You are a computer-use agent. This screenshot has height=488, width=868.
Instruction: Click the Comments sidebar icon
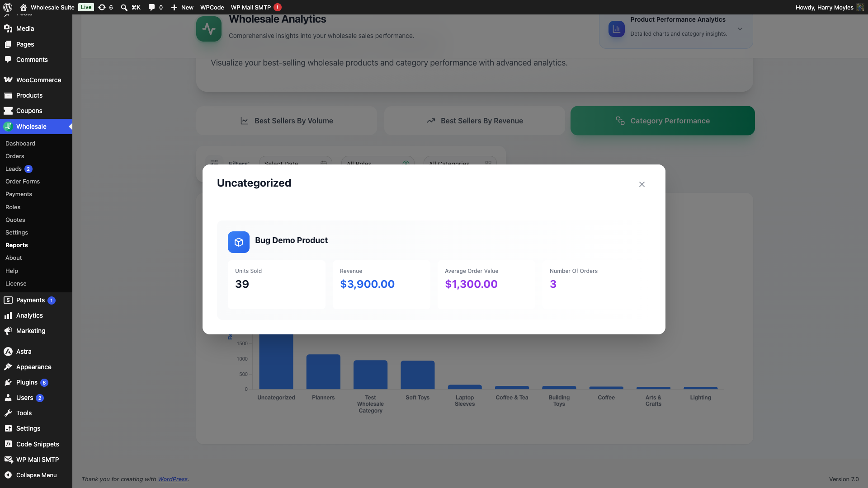coord(8,60)
